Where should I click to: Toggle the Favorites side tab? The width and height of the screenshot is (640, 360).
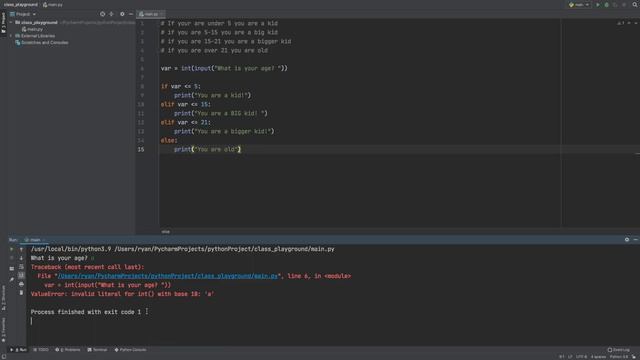[3, 331]
